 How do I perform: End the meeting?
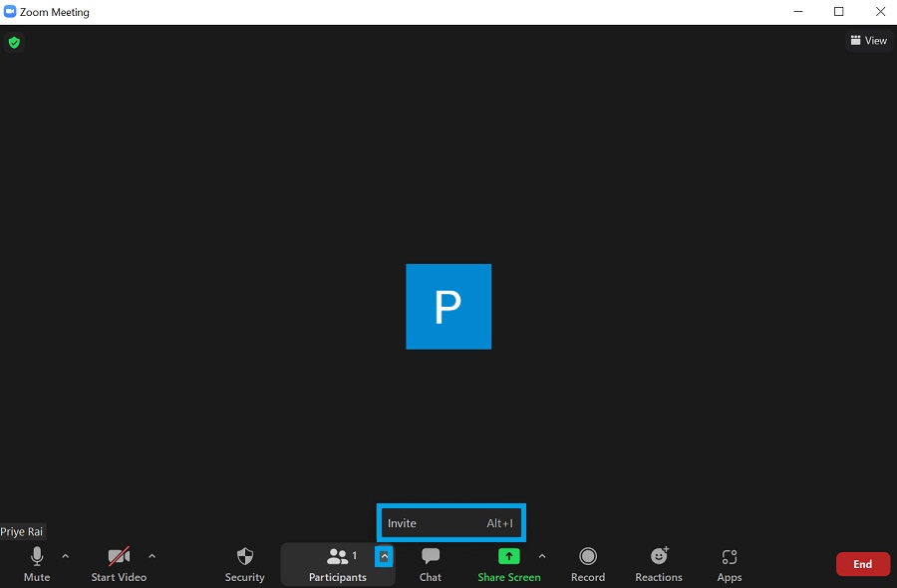(862, 563)
